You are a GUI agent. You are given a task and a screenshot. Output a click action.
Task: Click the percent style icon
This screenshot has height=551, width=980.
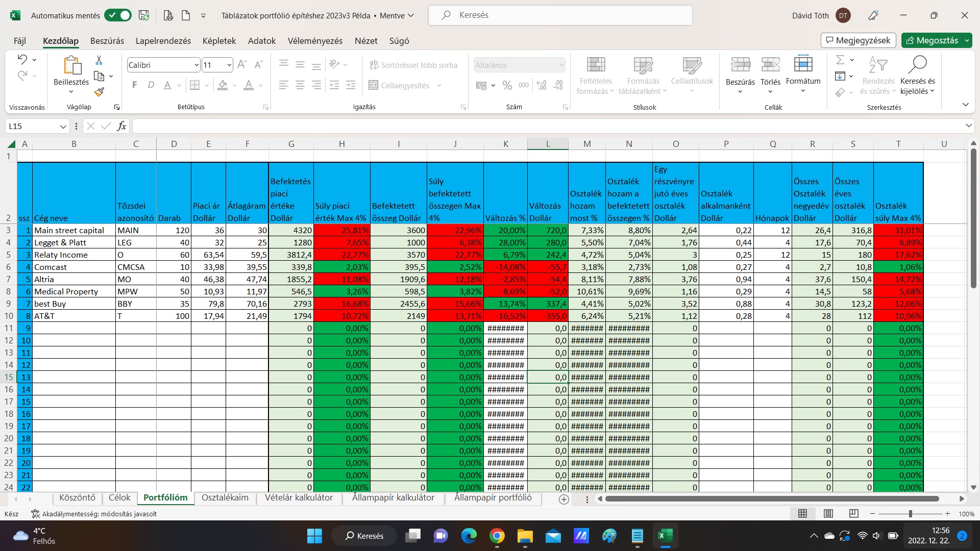(507, 85)
